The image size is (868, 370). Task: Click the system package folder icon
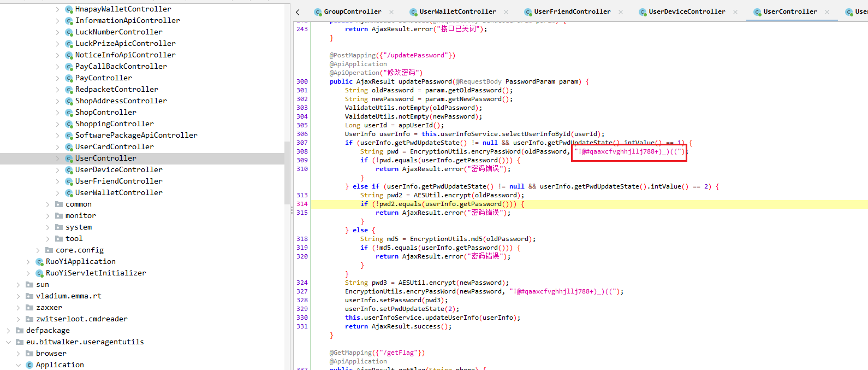click(59, 227)
